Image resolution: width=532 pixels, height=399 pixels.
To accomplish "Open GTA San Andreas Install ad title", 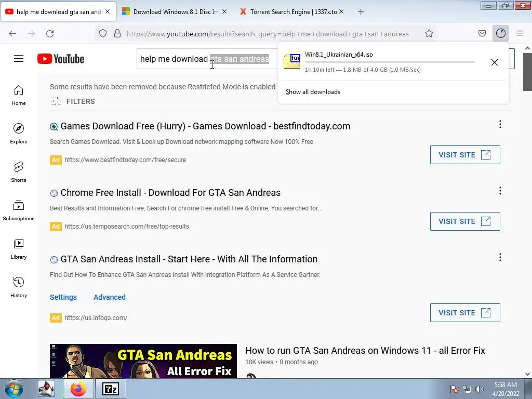I will [x=189, y=259].
